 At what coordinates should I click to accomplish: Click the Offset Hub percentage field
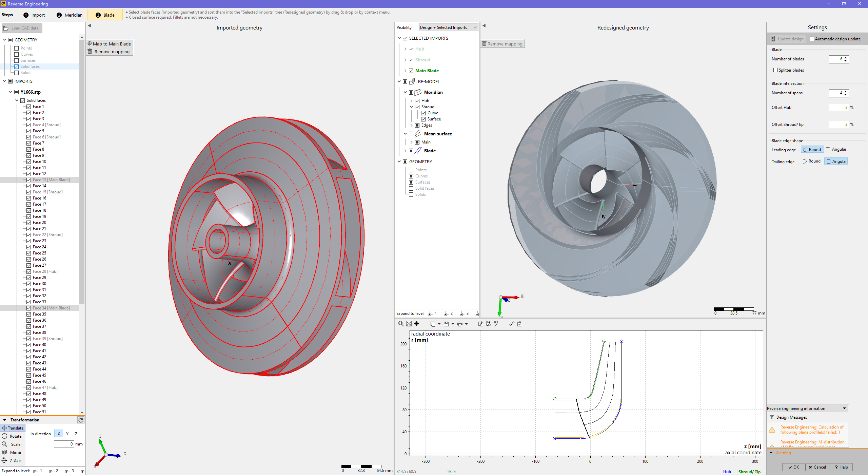[x=838, y=108]
